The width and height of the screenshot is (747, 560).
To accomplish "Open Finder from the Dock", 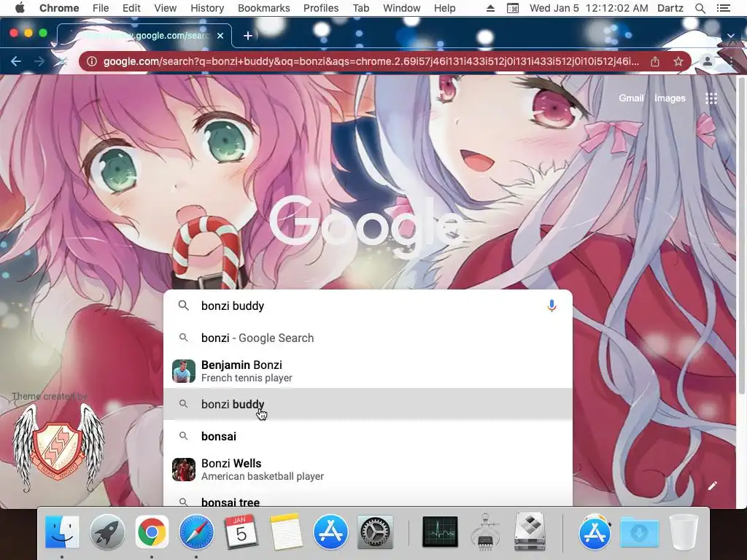I will 62,532.
